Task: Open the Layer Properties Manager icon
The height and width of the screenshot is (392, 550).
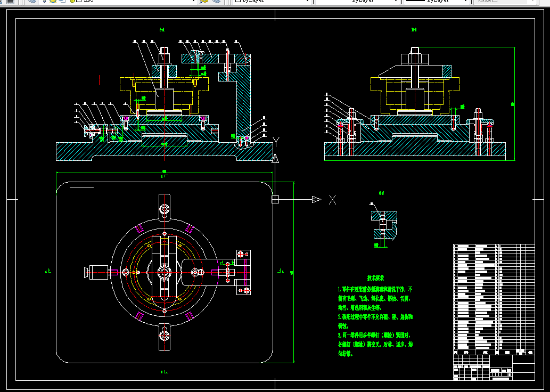Action: coord(32,1)
